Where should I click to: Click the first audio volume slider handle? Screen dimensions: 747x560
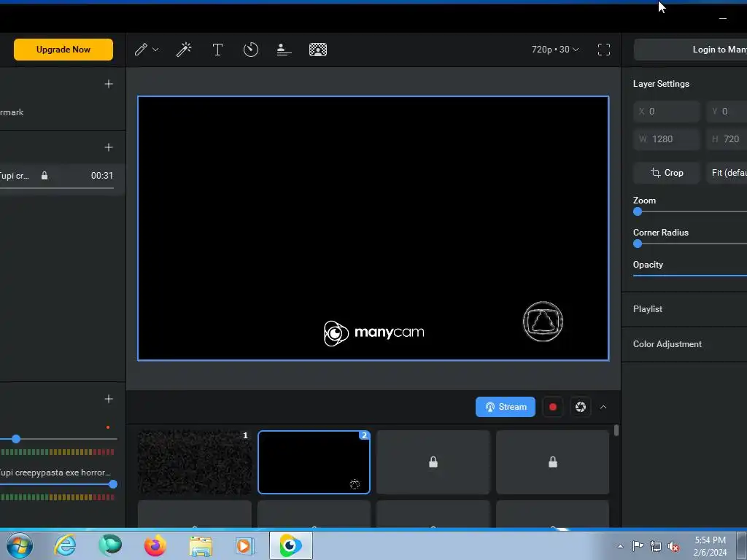(x=16, y=438)
